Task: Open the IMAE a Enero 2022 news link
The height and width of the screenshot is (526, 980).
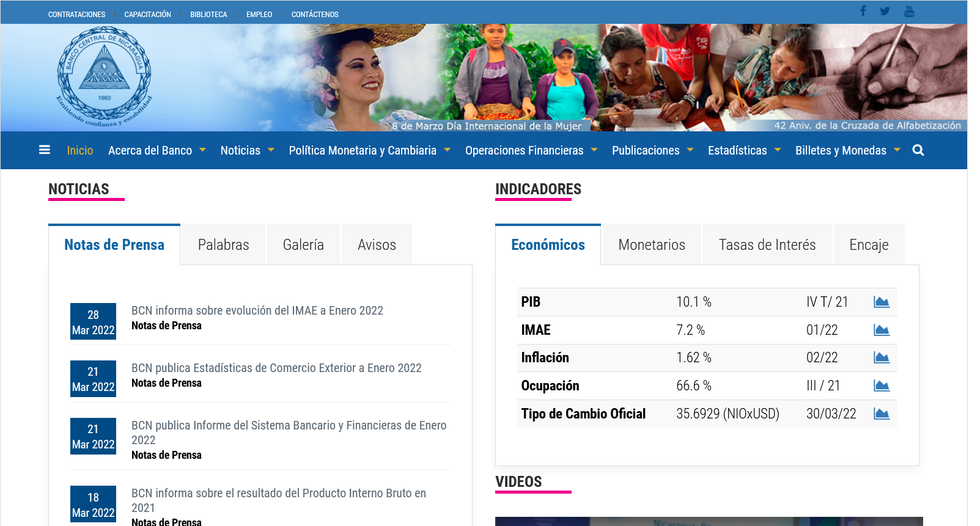Action: click(257, 310)
